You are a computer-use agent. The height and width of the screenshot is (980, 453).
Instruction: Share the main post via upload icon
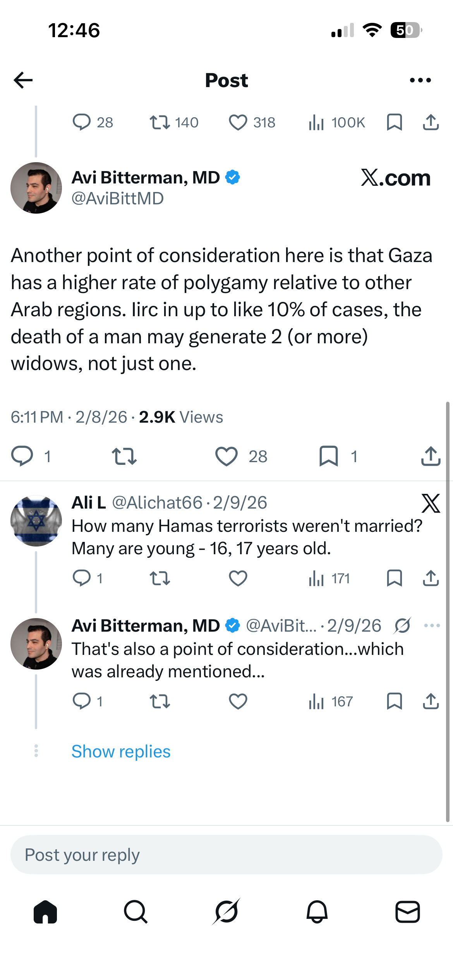coord(431,456)
